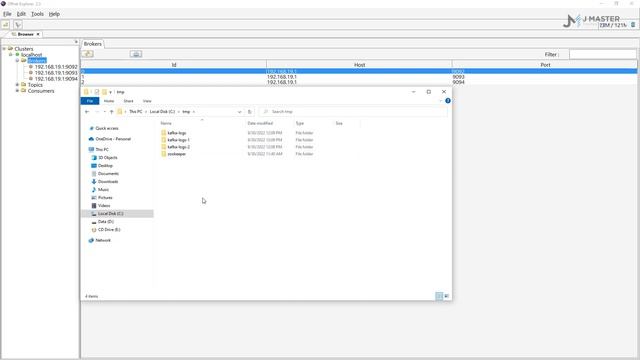Screen dimensions: 640x360
Task: Expand the Consumers folder node
Action: 18,91
